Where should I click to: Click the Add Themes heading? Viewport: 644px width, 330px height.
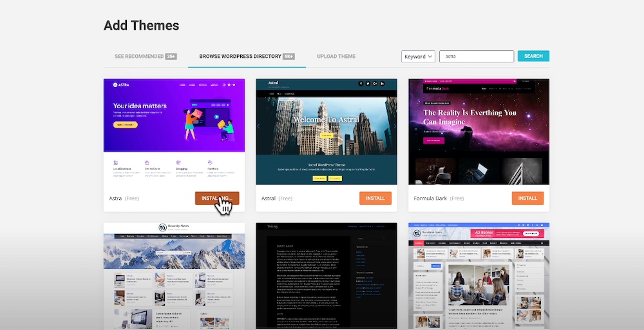click(141, 26)
